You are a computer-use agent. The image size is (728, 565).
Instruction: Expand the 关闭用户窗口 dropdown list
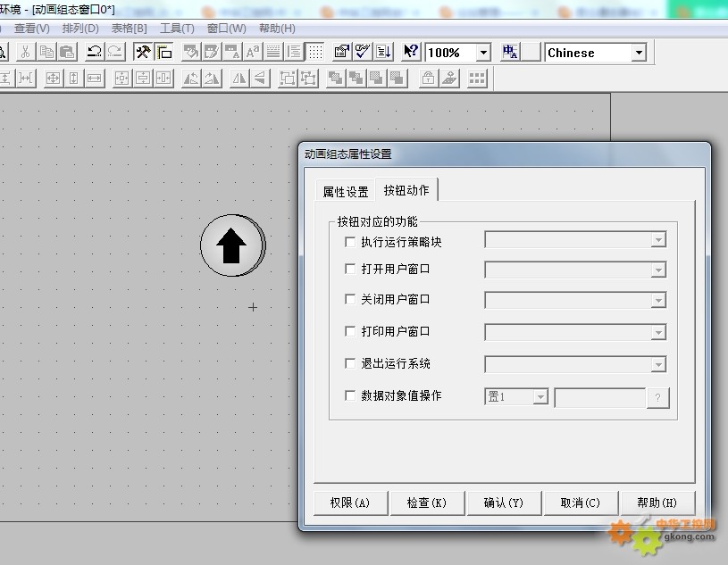pyautogui.click(x=658, y=300)
